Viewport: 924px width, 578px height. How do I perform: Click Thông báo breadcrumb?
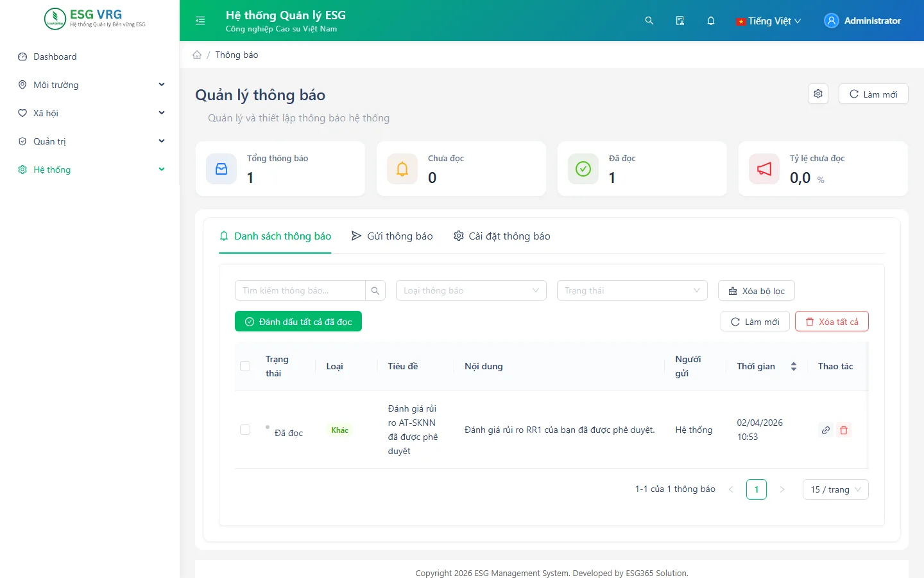[x=237, y=55]
